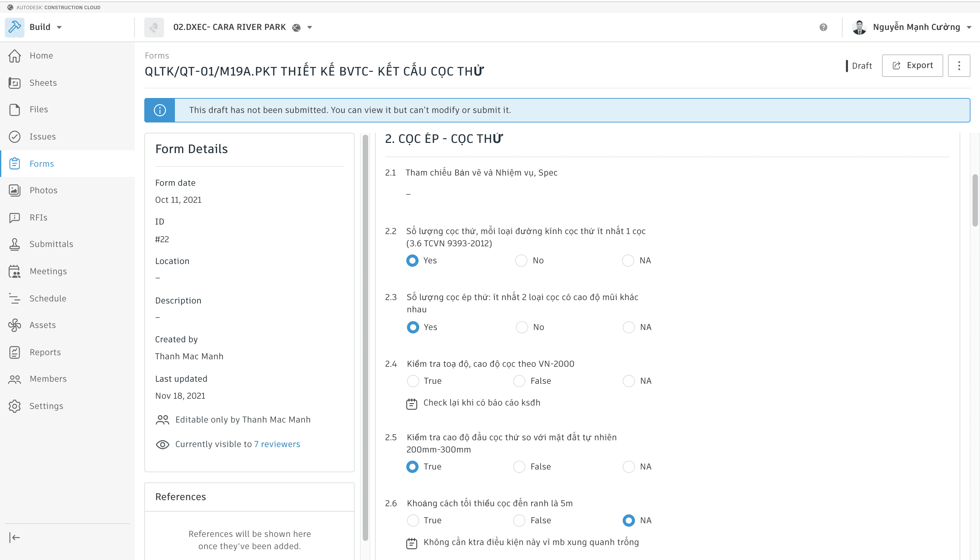This screenshot has width=980, height=560.
Task: Select False for question 2.6
Action: click(519, 521)
